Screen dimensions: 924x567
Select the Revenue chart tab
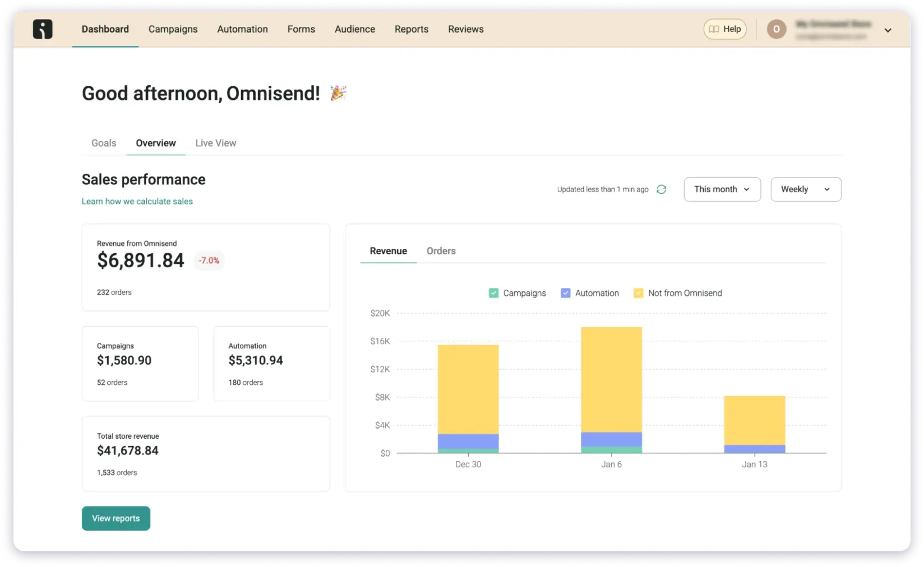coord(388,251)
